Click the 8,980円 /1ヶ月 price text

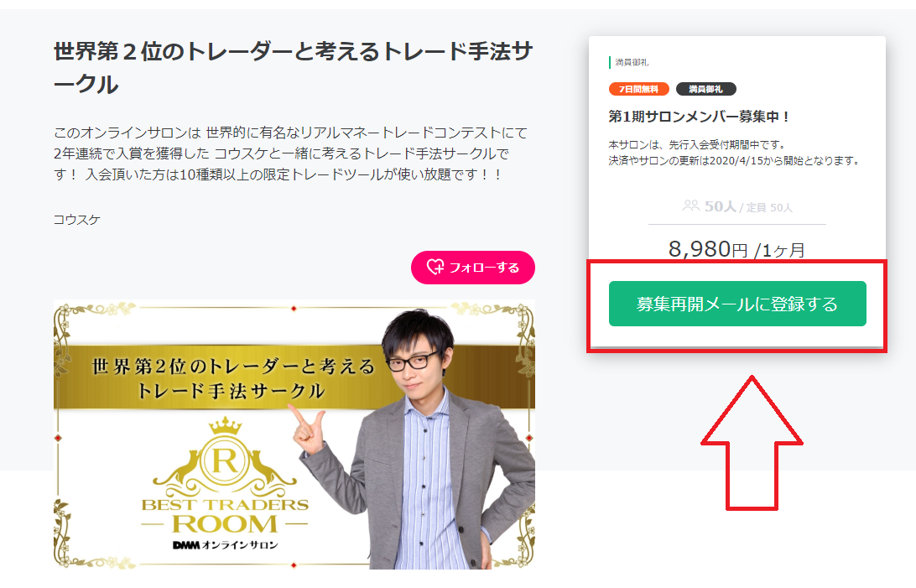(x=737, y=249)
